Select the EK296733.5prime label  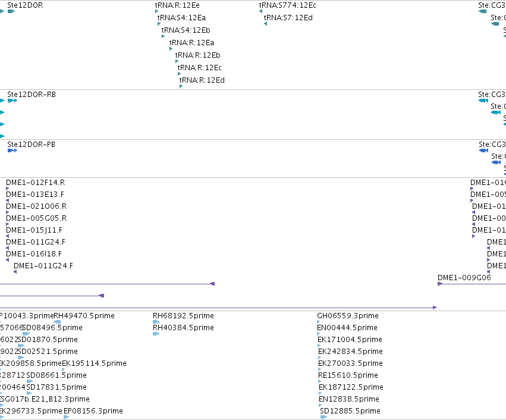[x=31, y=411]
